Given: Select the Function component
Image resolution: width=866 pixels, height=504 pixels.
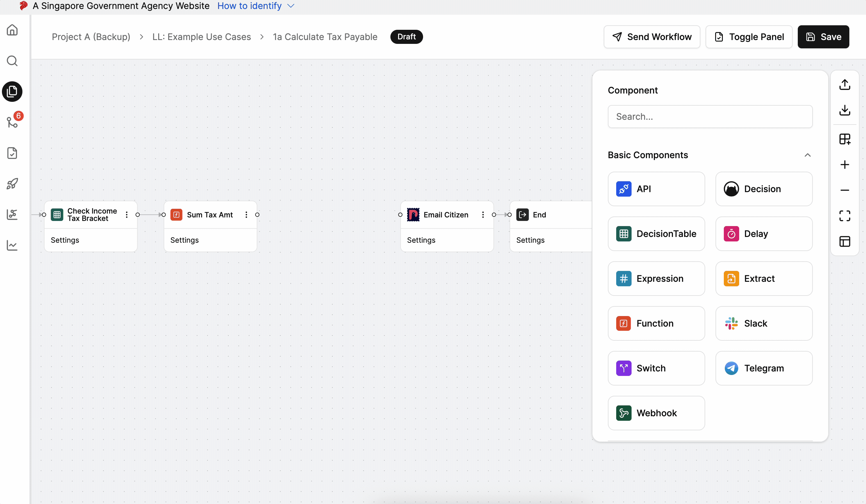Looking at the screenshot, I should pyautogui.click(x=656, y=323).
